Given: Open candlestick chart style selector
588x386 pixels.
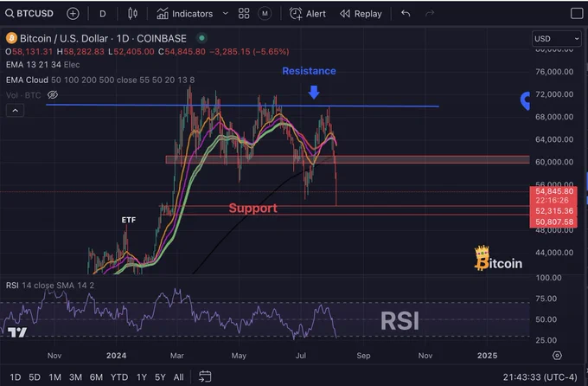Looking at the screenshot, I should click(132, 14).
